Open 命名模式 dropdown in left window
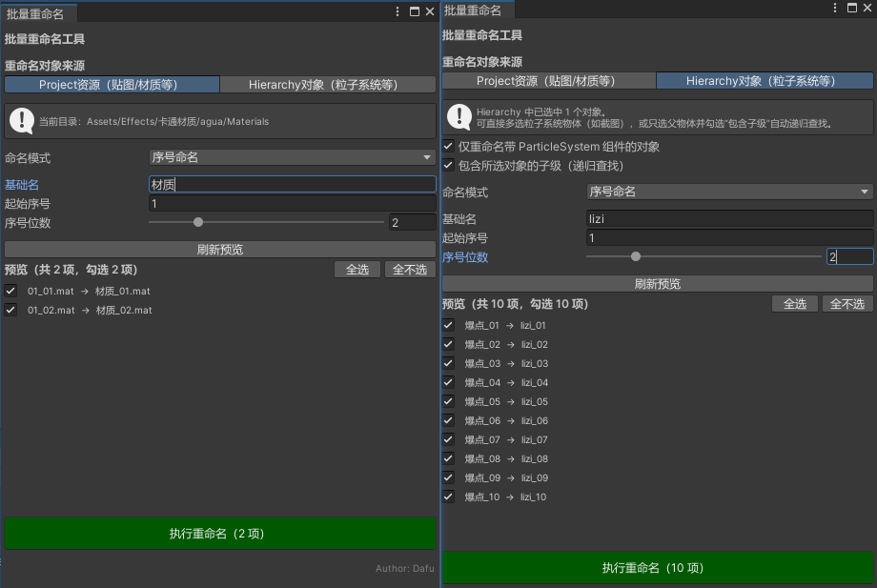This screenshot has width=877, height=588. (x=292, y=157)
